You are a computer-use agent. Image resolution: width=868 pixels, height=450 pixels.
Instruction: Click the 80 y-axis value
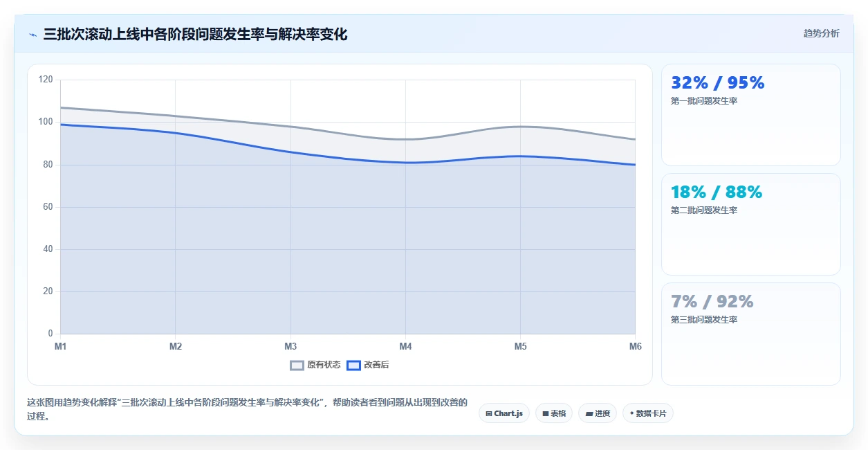(48, 165)
